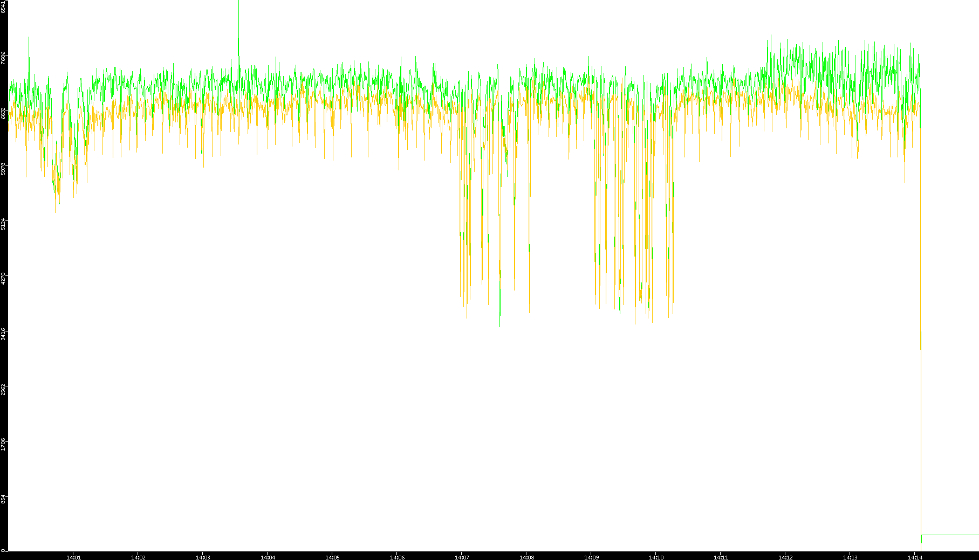Click the 14:13 time axis label
Viewport: 979px width, 560px height.
pyautogui.click(x=850, y=557)
